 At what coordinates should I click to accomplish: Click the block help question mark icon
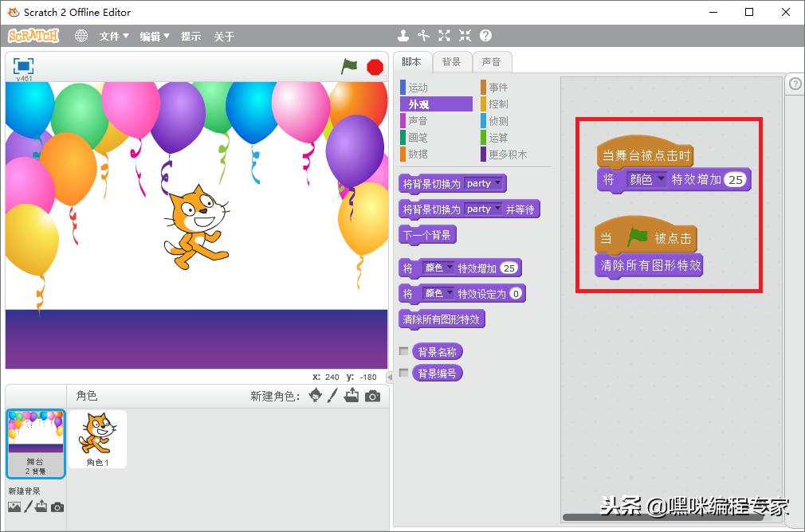795,83
